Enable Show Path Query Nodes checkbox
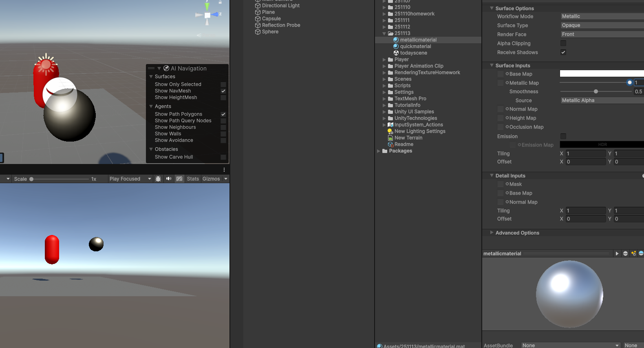 tap(223, 121)
